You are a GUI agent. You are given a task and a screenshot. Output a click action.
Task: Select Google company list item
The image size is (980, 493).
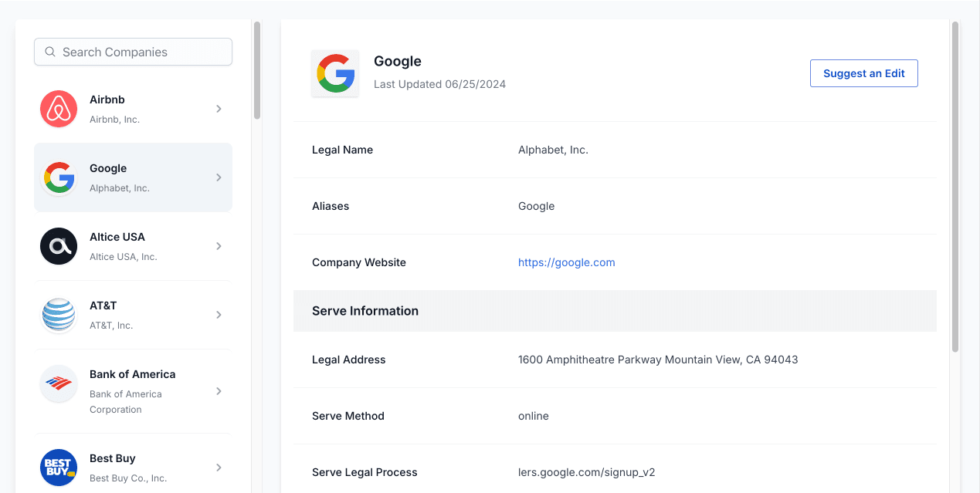tap(133, 177)
